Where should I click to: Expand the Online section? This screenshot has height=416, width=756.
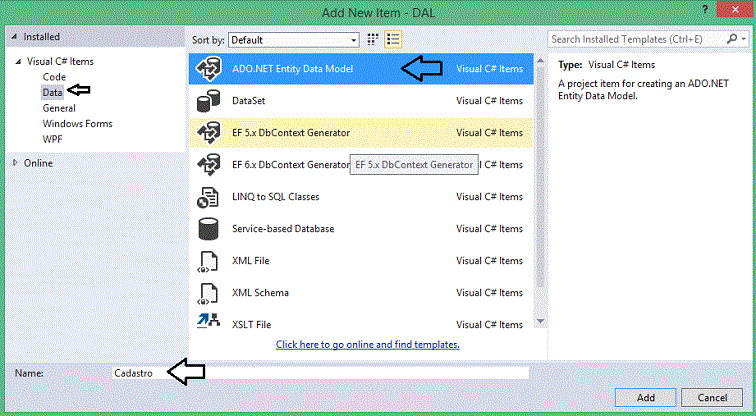pos(15,163)
